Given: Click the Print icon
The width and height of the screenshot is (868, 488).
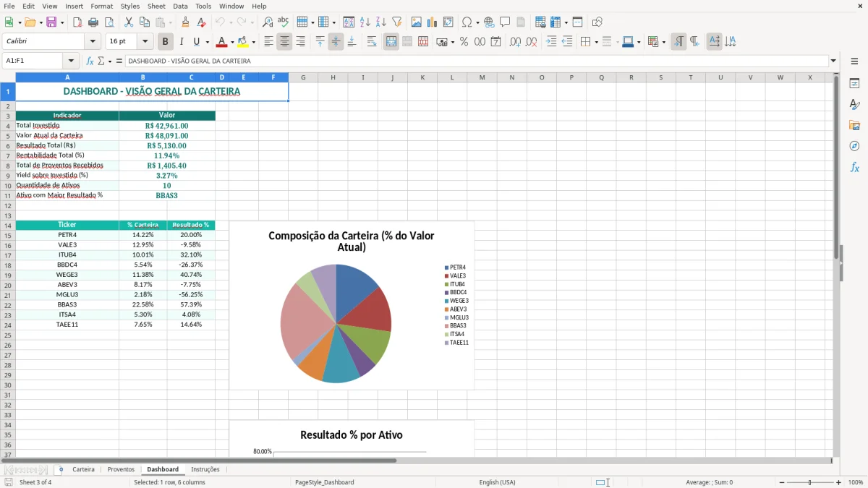Looking at the screenshot, I should click(93, 22).
